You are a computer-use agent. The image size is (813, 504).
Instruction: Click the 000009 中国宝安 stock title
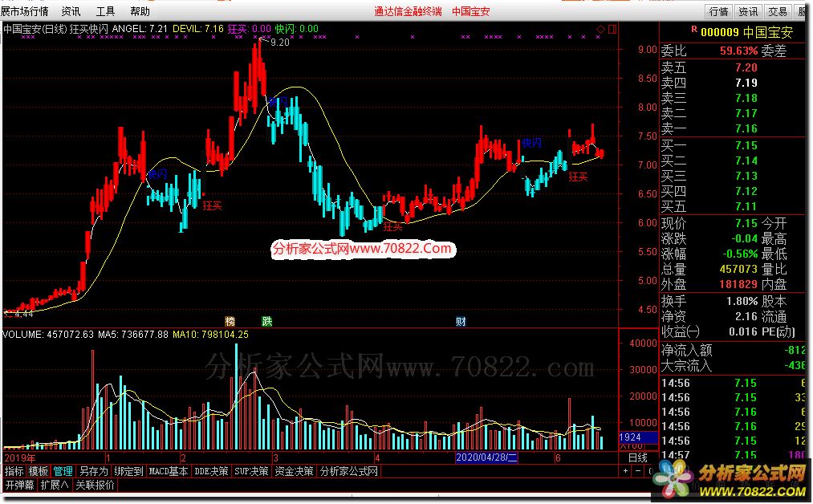coord(746,32)
